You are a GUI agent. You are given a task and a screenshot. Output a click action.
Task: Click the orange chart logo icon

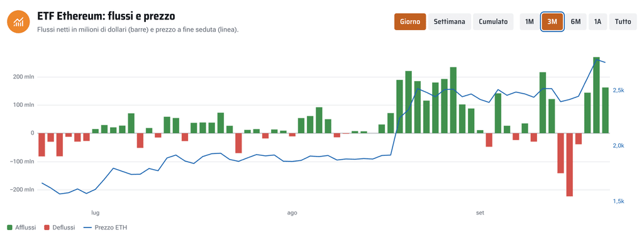(18, 22)
